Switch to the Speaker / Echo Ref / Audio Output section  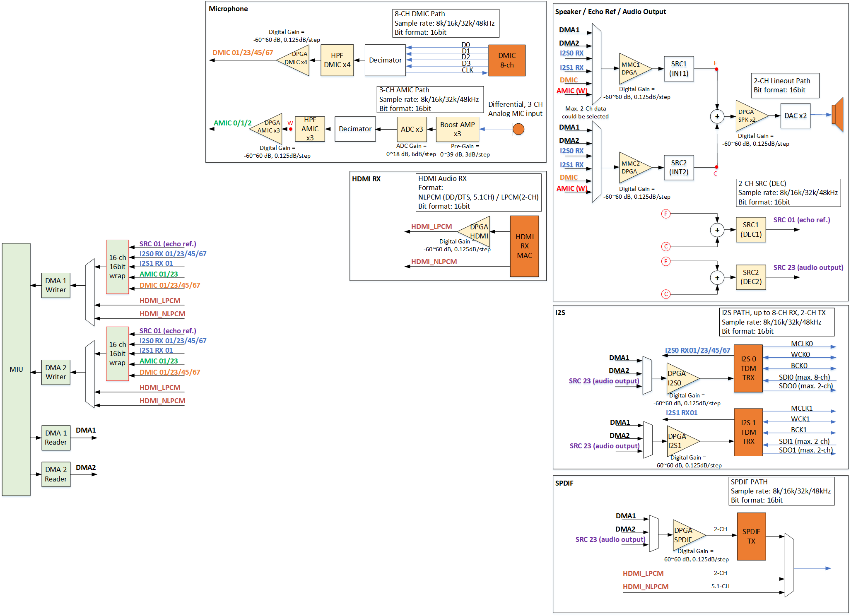[x=610, y=12]
